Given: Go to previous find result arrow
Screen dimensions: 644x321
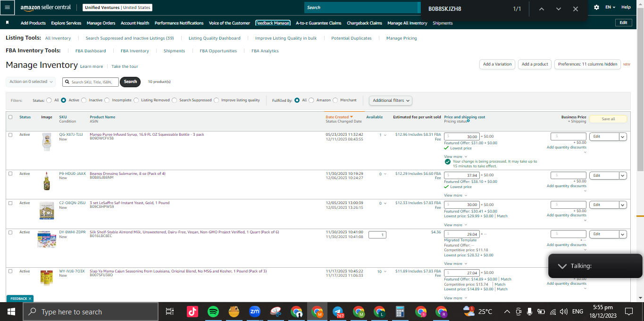Looking at the screenshot, I should click(542, 9).
